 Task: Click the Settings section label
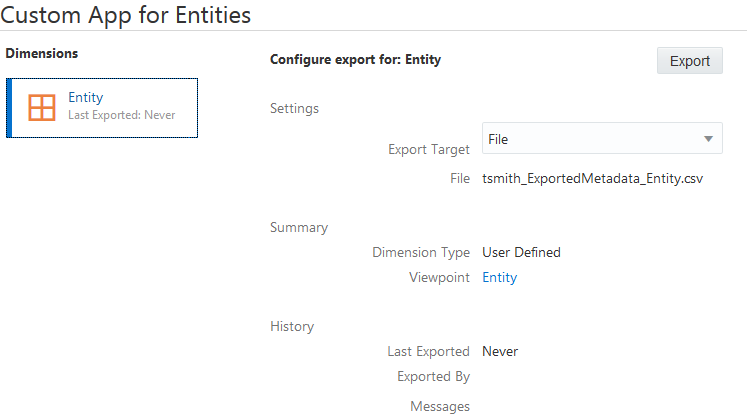coord(294,108)
